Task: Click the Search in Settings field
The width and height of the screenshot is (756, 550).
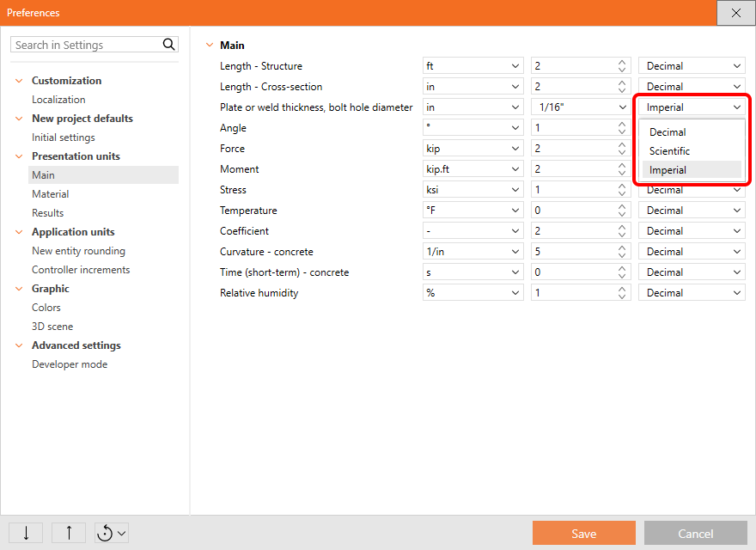Action: point(86,45)
